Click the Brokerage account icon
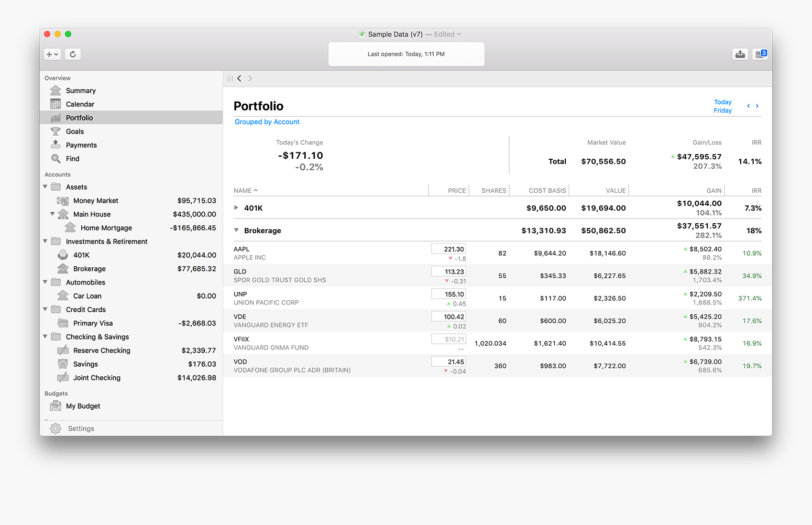Image resolution: width=812 pixels, height=525 pixels. coord(63,269)
